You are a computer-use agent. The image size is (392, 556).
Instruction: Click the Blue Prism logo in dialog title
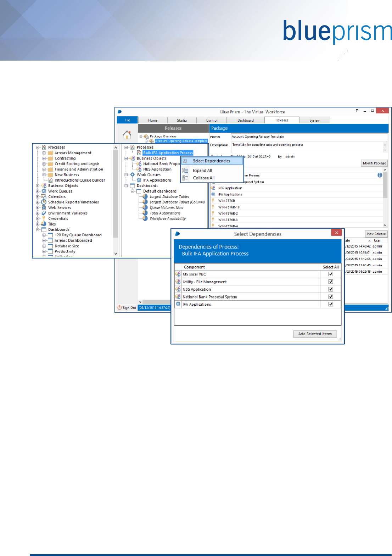click(178, 234)
